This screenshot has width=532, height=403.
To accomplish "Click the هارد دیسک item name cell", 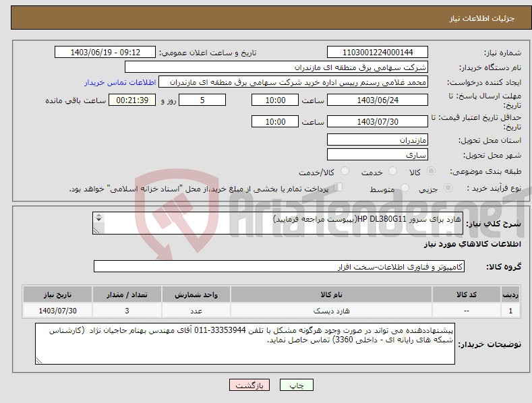I will click(x=331, y=311).
